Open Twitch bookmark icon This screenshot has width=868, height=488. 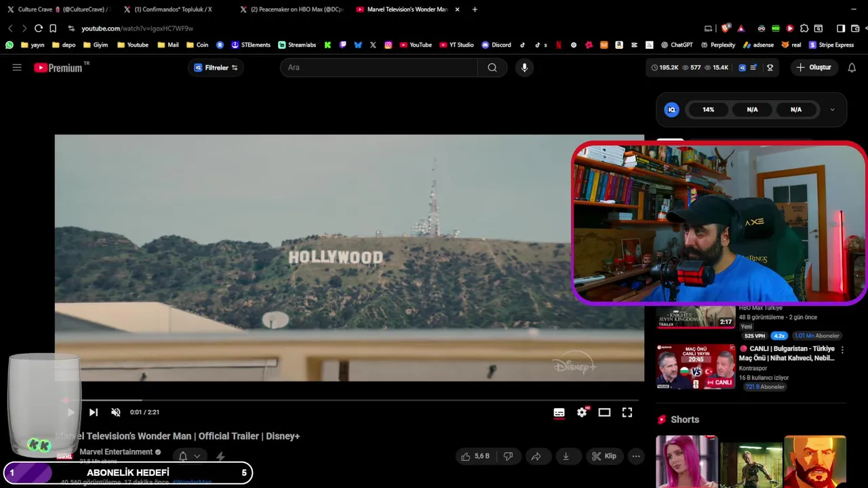click(342, 45)
